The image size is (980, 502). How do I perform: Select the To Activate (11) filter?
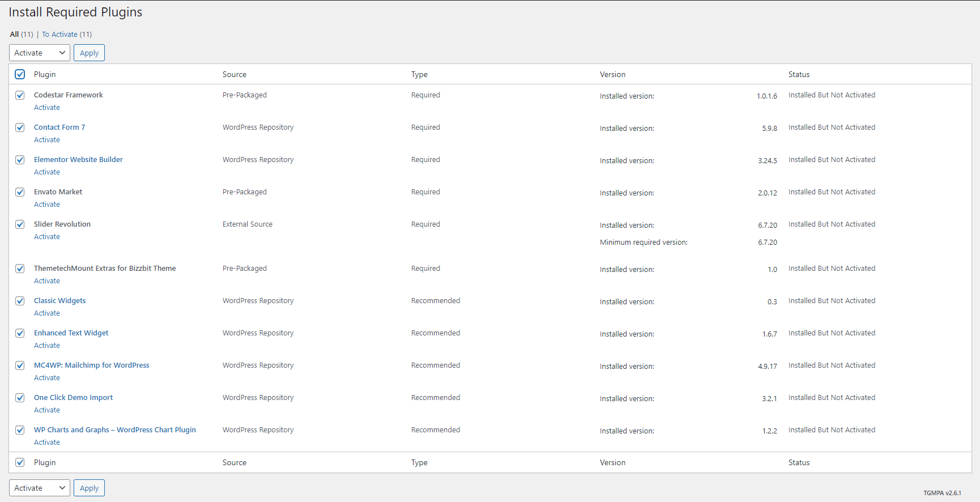point(67,35)
